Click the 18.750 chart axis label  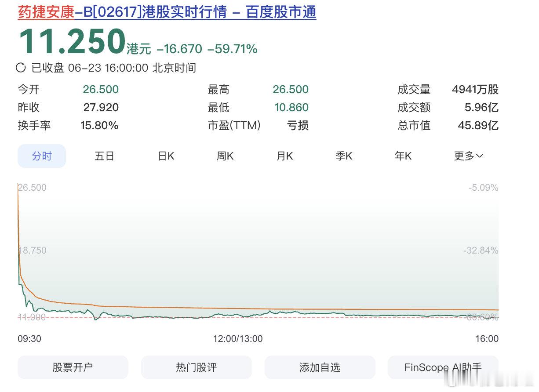pyautogui.click(x=32, y=250)
